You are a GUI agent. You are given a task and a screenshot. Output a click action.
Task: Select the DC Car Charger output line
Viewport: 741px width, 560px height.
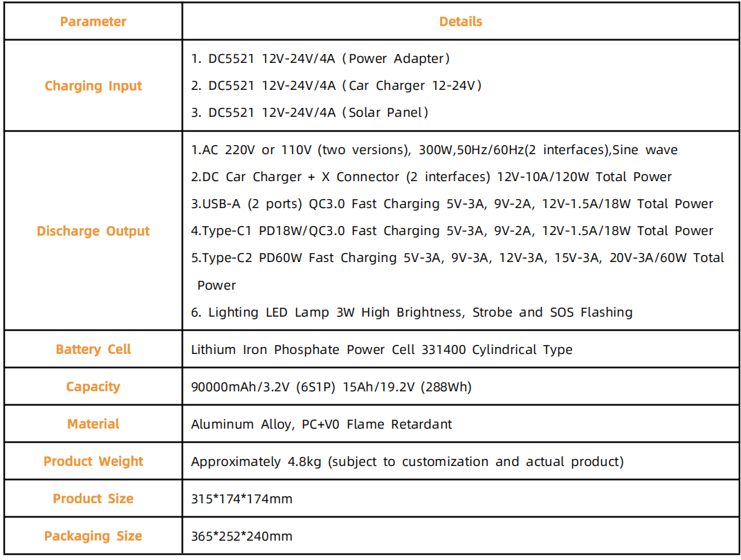coord(431,177)
